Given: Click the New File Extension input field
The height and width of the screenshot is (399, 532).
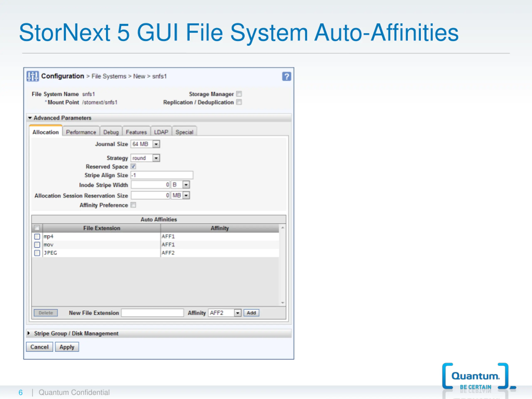Looking at the screenshot, I should [153, 313].
